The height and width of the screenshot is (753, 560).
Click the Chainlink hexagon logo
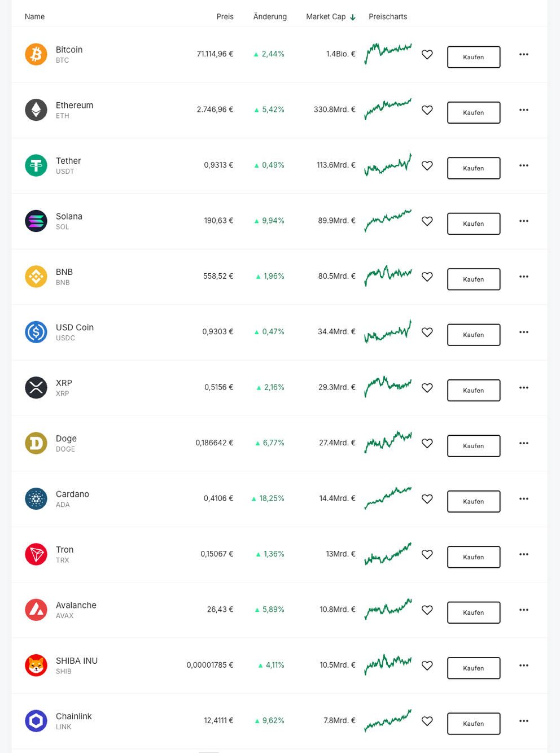tap(36, 721)
